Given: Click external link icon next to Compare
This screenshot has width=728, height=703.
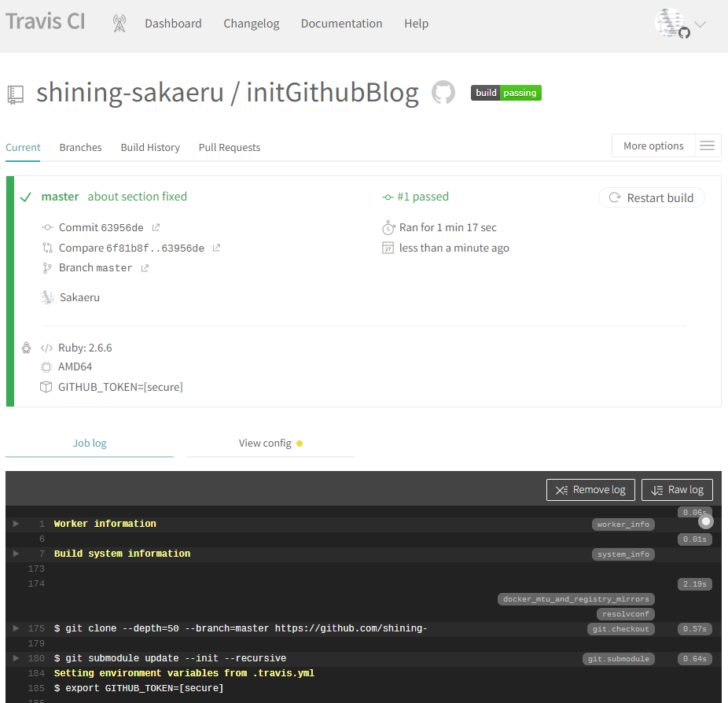Looking at the screenshot, I should pyautogui.click(x=216, y=248).
